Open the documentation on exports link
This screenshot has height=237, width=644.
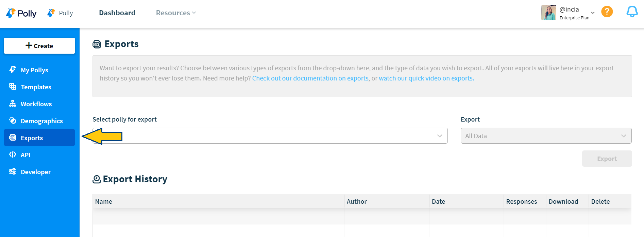pyautogui.click(x=310, y=78)
